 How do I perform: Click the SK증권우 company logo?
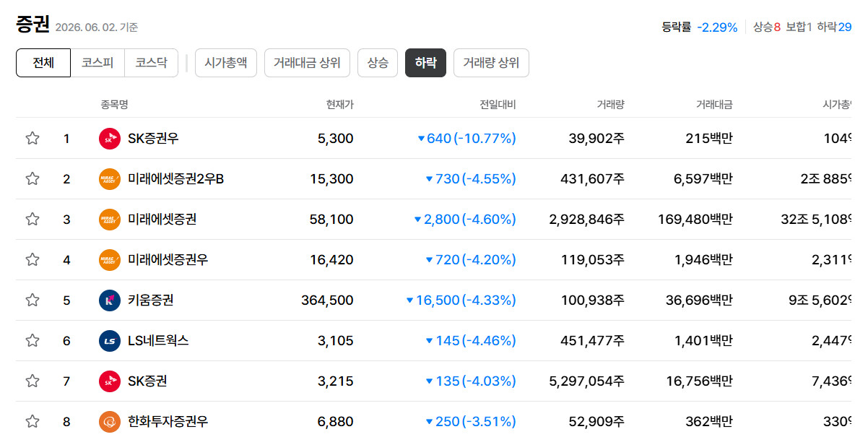click(110, 138)
